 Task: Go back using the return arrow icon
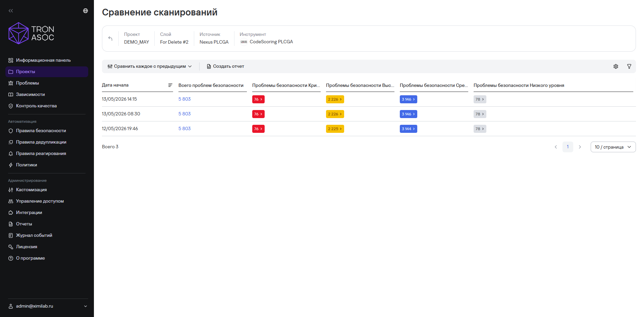110,39
